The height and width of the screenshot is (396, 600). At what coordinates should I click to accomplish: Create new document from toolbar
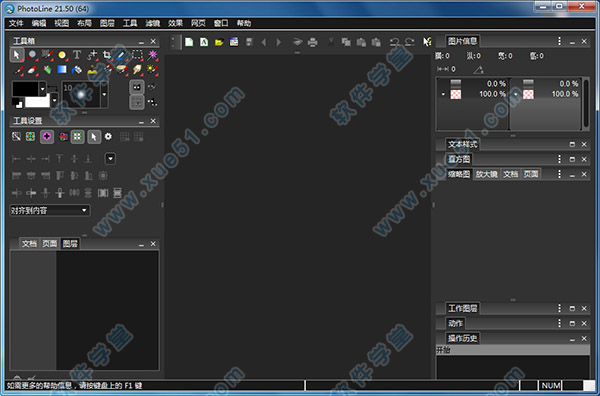click(x=189, y=42)
